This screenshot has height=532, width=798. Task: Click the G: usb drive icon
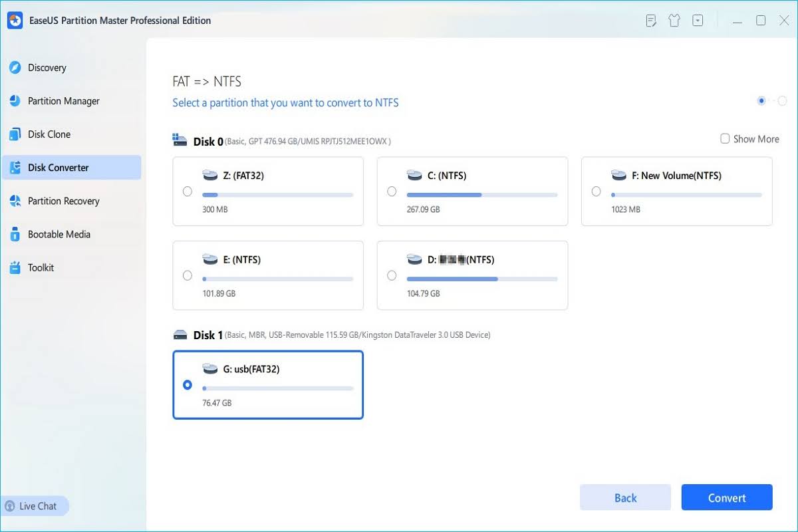coord(210,369)
